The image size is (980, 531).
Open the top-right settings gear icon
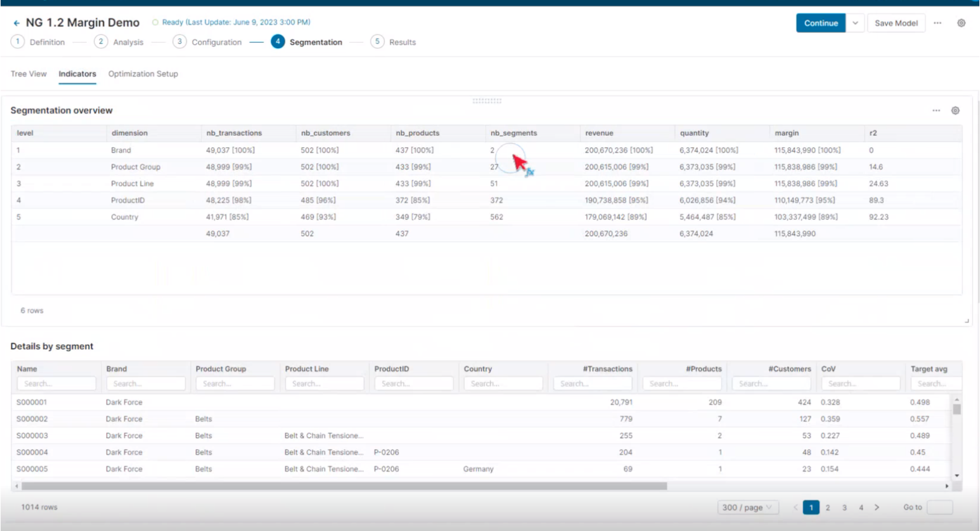click(x=961, y=23)
